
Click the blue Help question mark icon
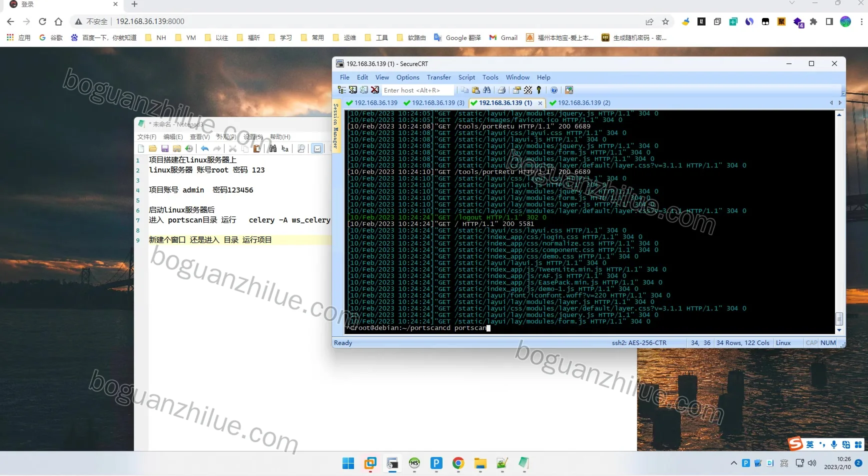554,90
